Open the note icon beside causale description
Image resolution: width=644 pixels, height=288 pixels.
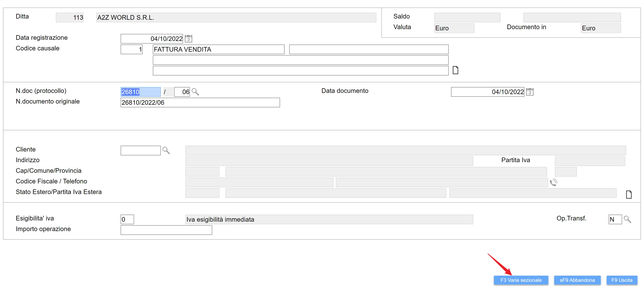click(x=455, y=70)
